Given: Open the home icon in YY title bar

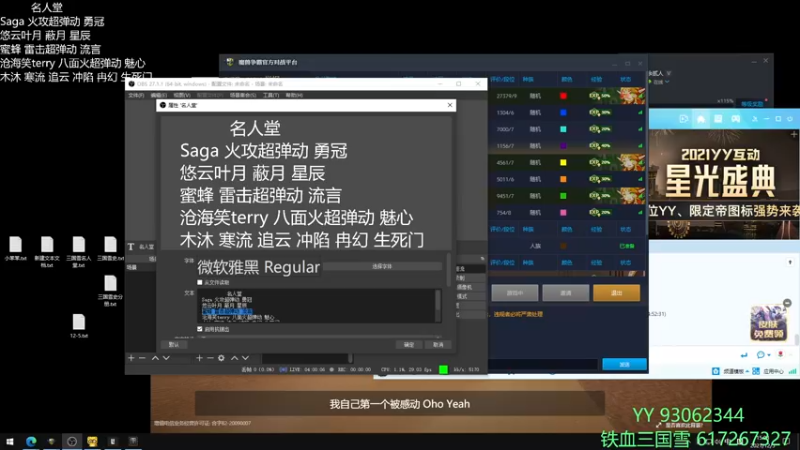Looking at the screenshot, I should [x=701, y=118].
